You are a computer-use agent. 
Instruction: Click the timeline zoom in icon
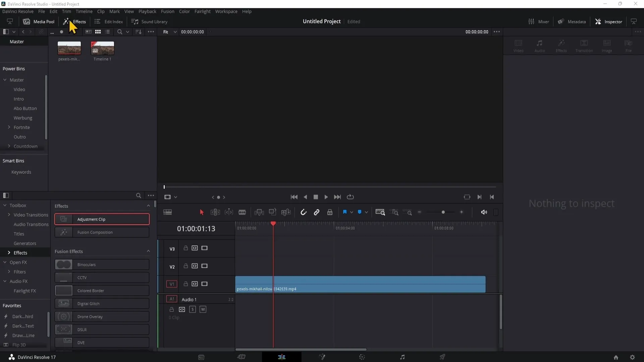click(x=461, y=212)
